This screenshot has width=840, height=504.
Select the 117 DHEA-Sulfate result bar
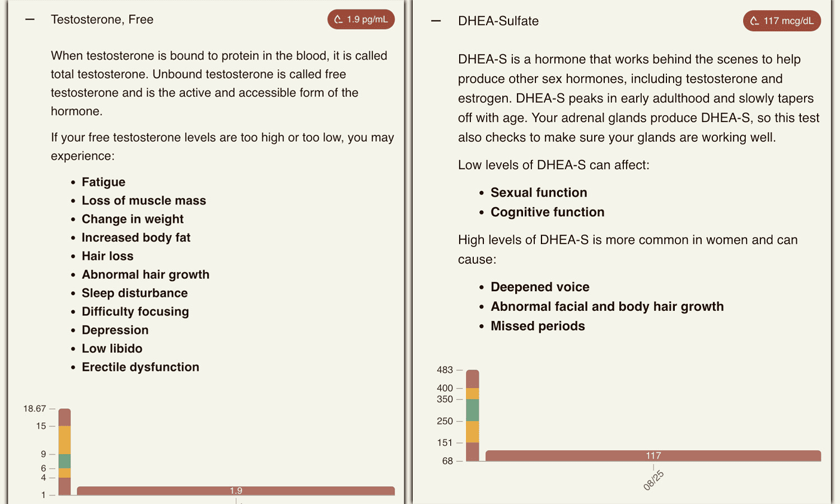[653, 456]
